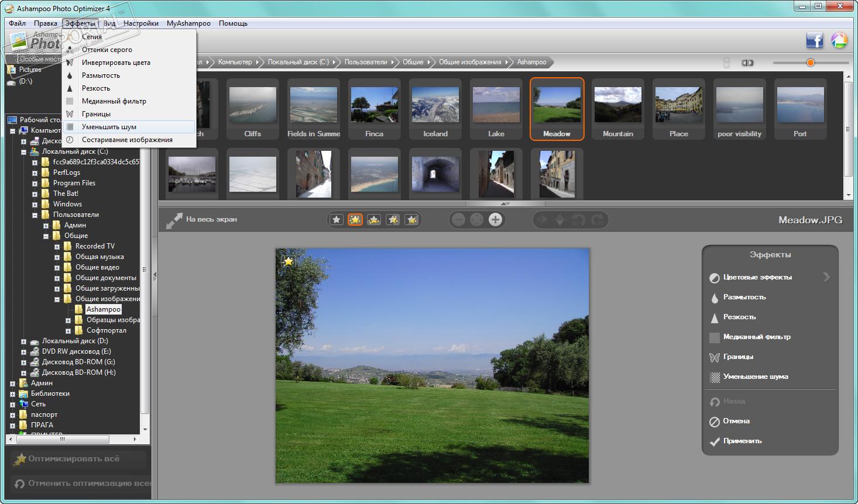Click the Компьютер breadcrumb segment
The height and width of the screenshot is (504, 858).
click(x=235, y=62)
